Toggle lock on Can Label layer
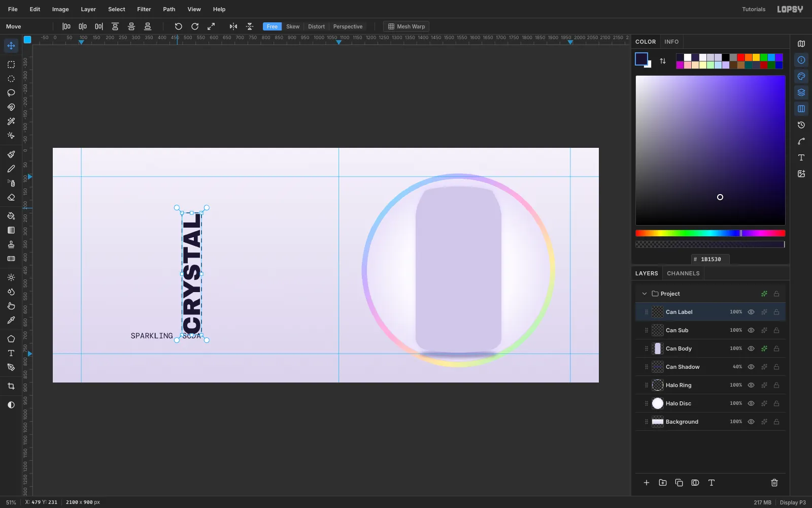The height and width of the screenshot is (508, 812). (776, 312)
